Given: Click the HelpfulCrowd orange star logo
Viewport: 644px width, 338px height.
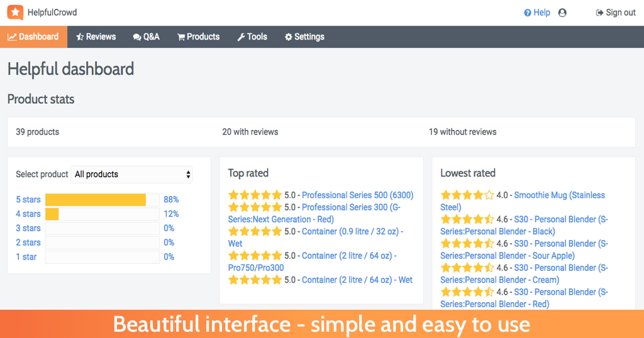Looking at the screenshot, I should click(15, 13).
